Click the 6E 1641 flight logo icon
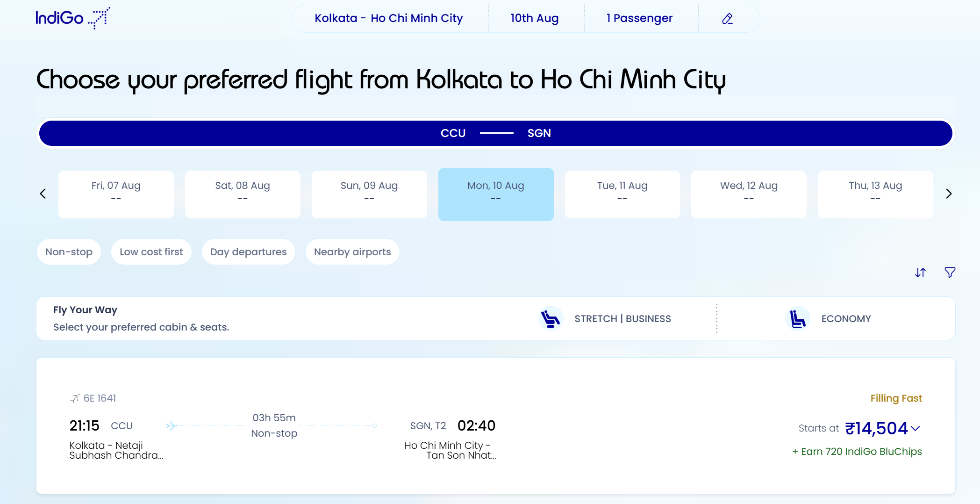Screen dimensions: 980x504 75,398
